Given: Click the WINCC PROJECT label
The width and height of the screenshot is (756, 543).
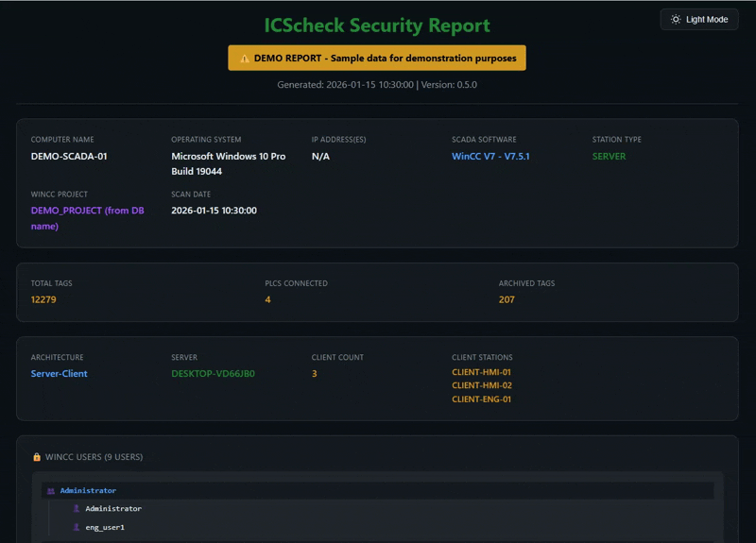Looking at the screenshot, I should 59,195.
